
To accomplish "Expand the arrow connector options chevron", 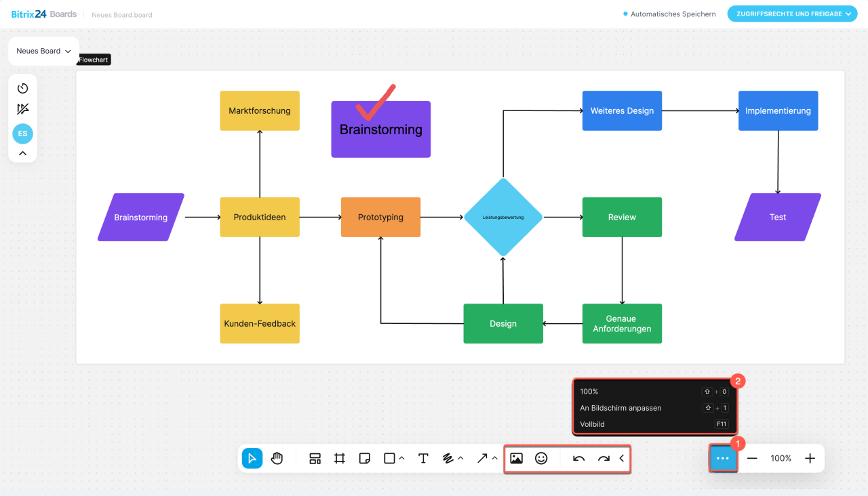I will click(x=494, y=459).
